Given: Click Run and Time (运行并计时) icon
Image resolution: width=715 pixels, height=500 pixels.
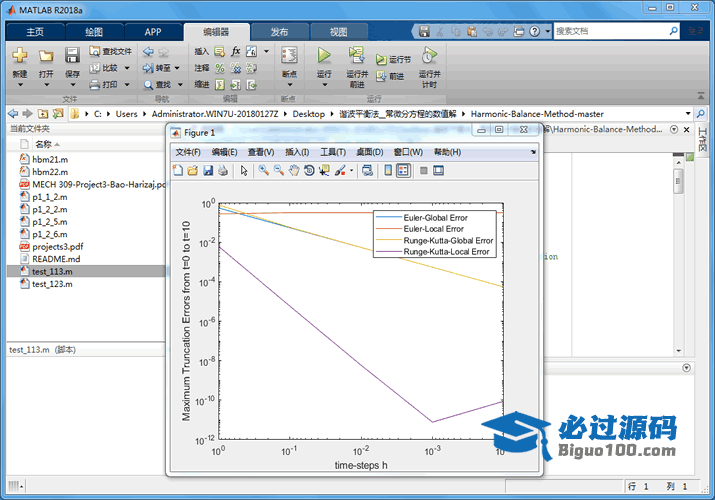Looking at the screenshot, I should coord(429,56).
